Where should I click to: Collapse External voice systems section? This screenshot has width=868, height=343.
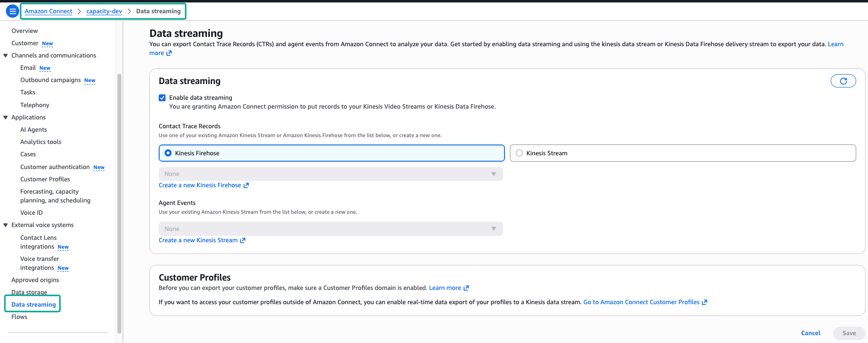(x=6, y=225)
